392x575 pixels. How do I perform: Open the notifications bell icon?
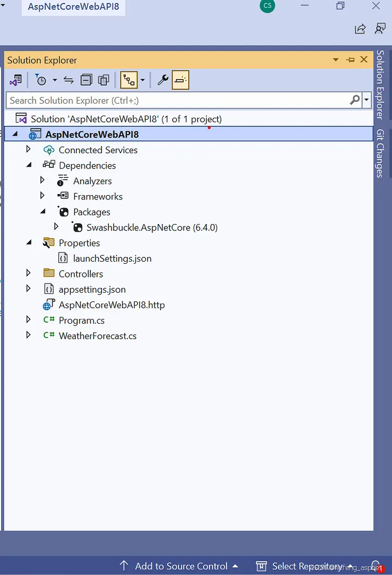(x=376, y=566)
